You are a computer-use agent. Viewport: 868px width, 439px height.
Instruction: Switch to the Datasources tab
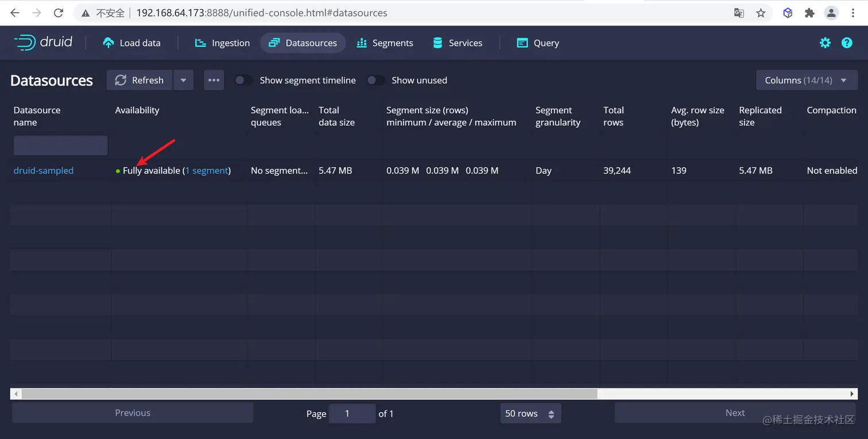coord(303,43)
